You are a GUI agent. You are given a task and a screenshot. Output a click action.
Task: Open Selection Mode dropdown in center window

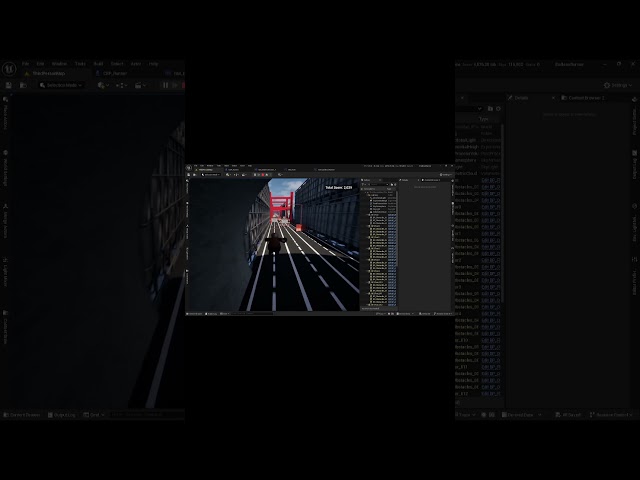point(211,175)
